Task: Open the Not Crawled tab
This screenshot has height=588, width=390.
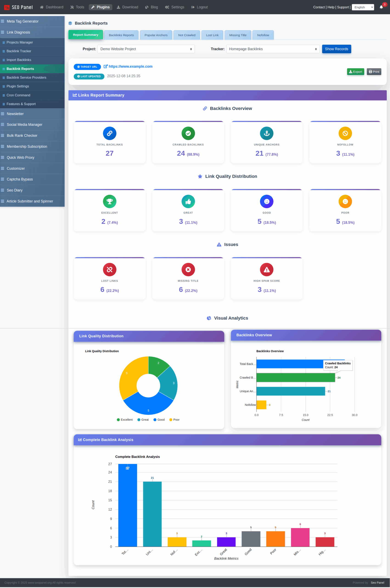Action: click(187, 35)
